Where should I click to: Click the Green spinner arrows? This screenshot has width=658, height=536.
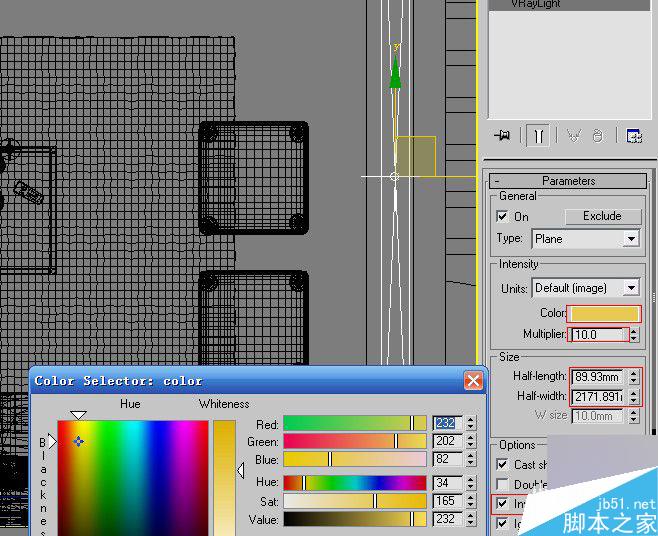pyautogui.click(x=470, y=441)
